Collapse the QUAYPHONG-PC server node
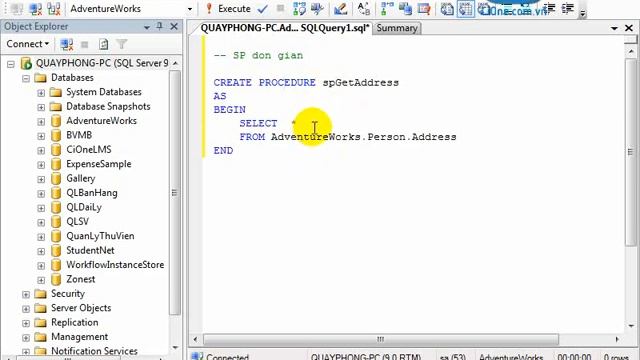This screenshot has width=640, height=360. (x=11, y=64)
